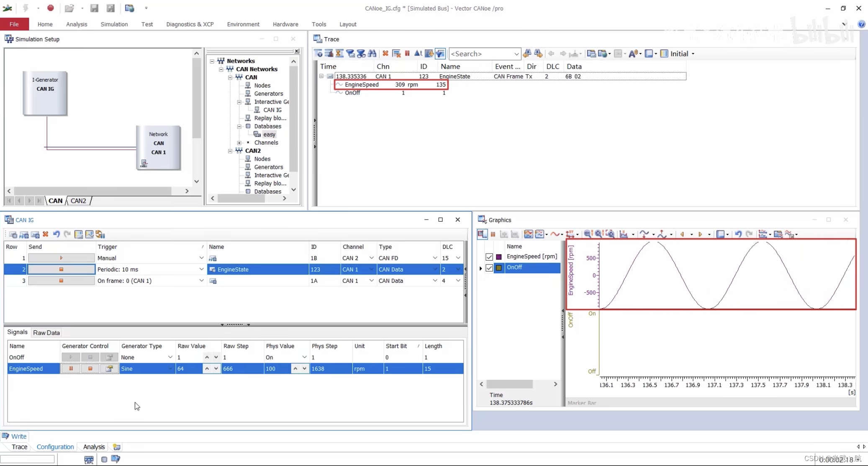The image size is (868, 466).
Task: Delete selected frame in CAN IG toolbar
Action: tap(46, 234)
